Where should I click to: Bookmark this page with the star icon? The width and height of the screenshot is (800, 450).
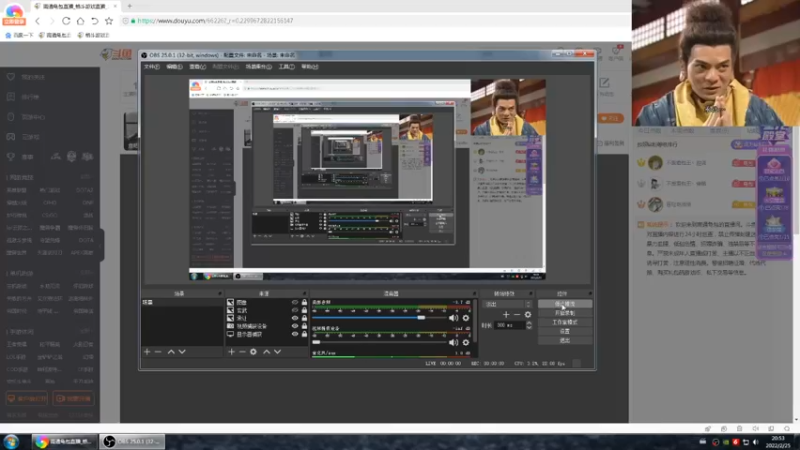point(109,21)
